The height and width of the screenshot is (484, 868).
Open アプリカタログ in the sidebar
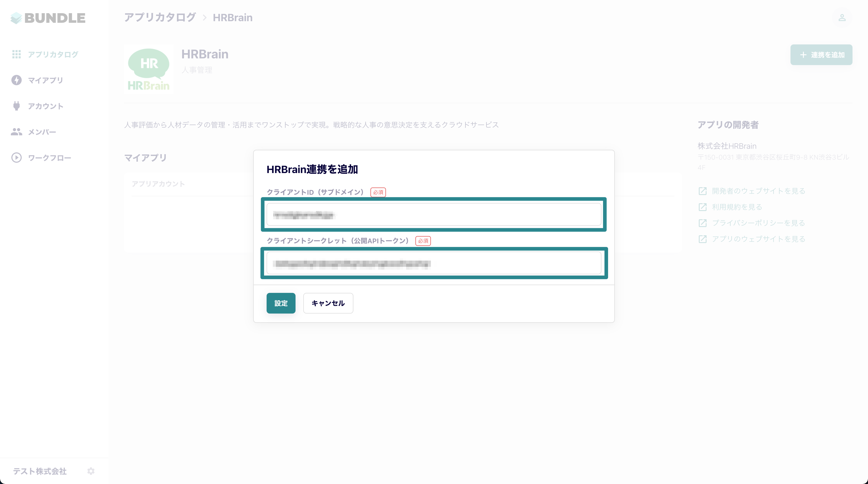point(53,54)
